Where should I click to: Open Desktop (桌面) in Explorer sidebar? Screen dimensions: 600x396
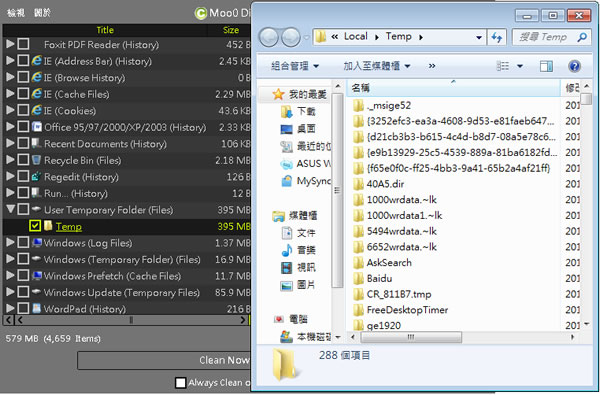[x=298, y=129]
